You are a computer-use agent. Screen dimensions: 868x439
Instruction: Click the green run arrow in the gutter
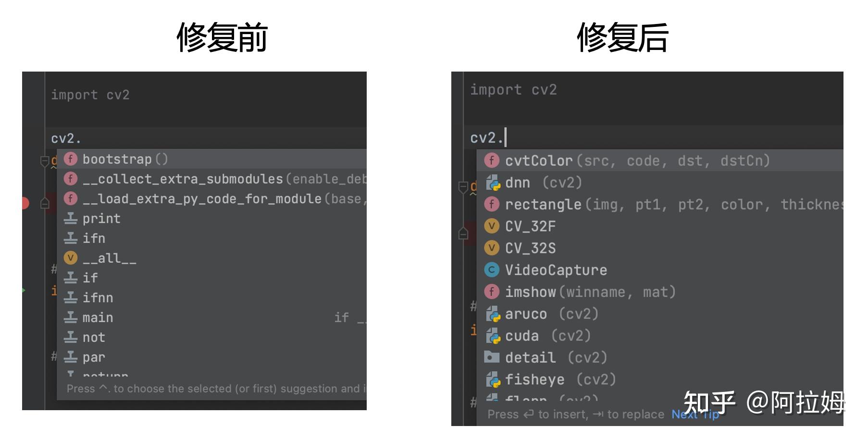pyautogui.click(x=23, y=291)
